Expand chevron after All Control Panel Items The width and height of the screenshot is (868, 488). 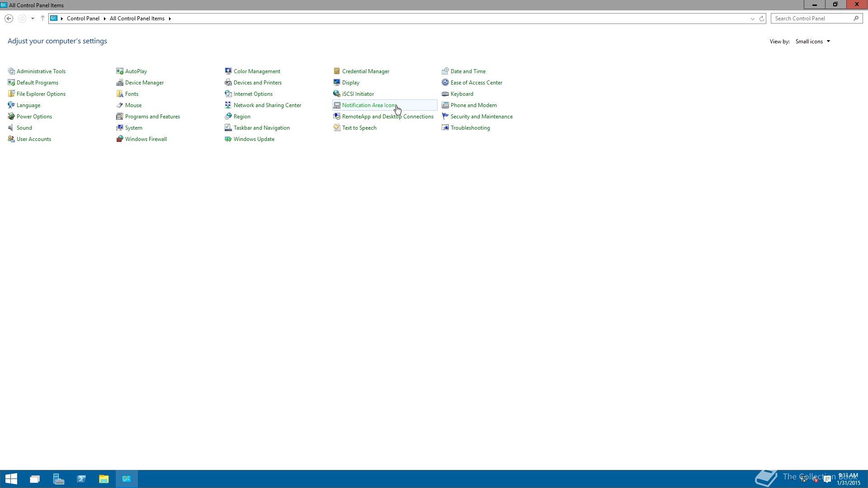click(170, 19)
